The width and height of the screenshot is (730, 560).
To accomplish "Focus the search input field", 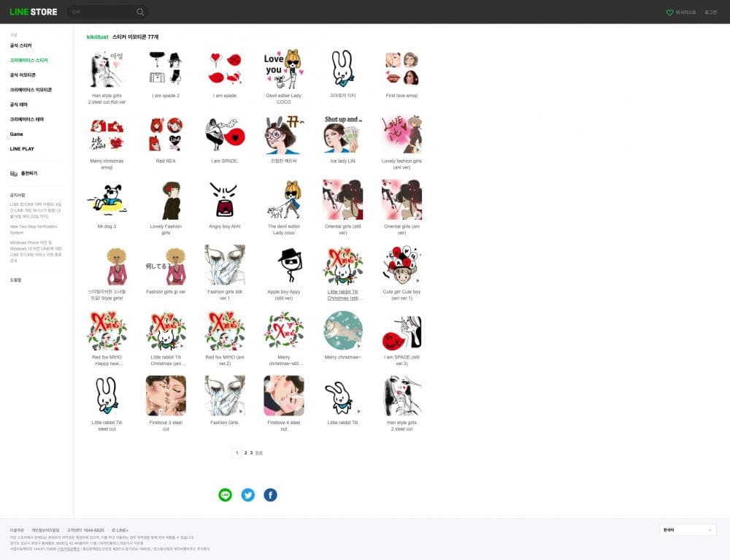I will [x=102, y=12].
